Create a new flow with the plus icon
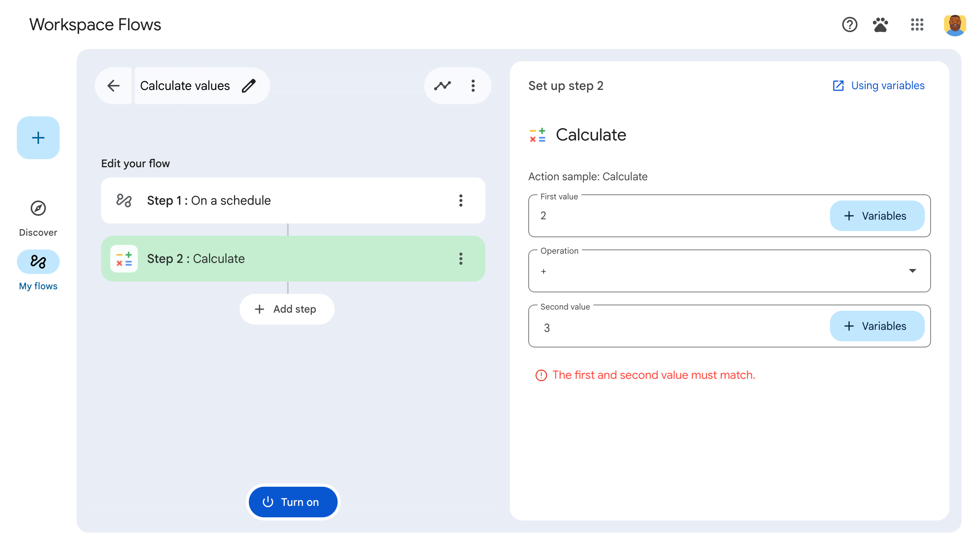The width and height of the screenshot is (980, 551). (38, 138)
